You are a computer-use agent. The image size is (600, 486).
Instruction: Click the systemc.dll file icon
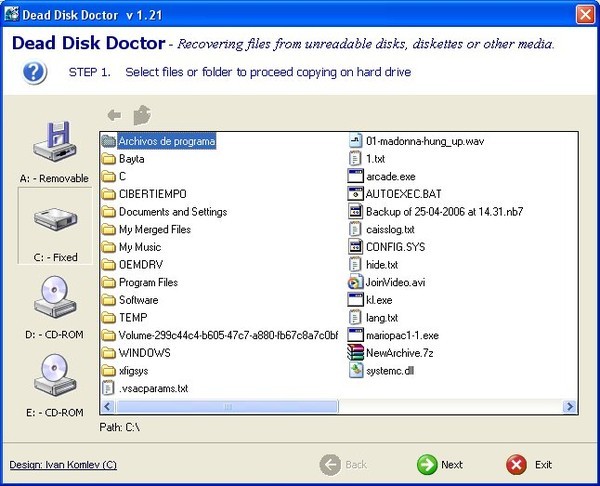coord(356,370)
